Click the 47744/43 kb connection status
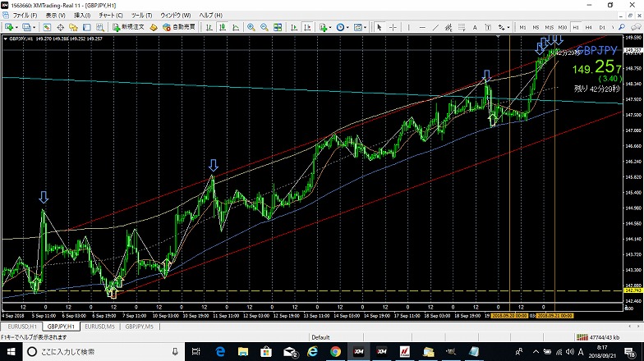 click(604, 337)
